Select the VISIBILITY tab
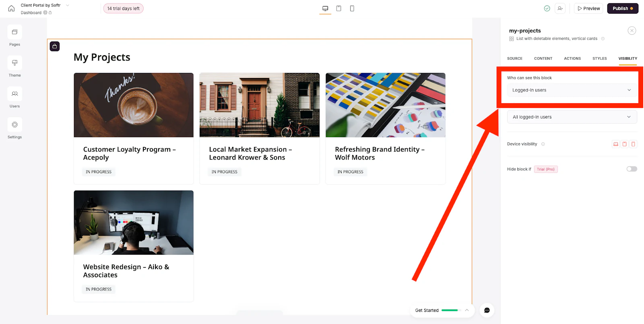Image resolution: width=644 pixels, height=324 pixels. point(628,58)
